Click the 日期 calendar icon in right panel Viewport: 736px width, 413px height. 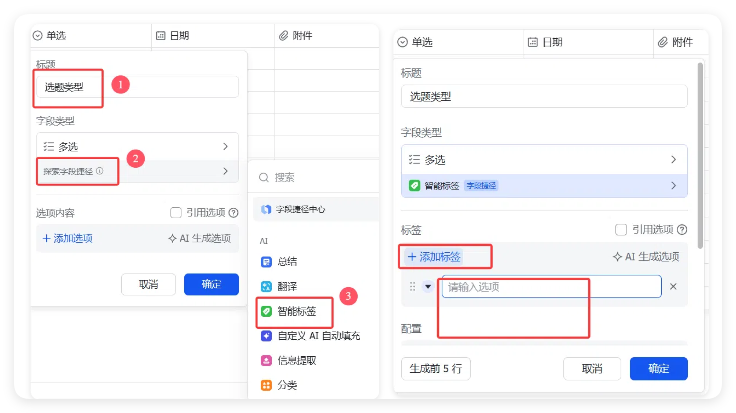533,42
